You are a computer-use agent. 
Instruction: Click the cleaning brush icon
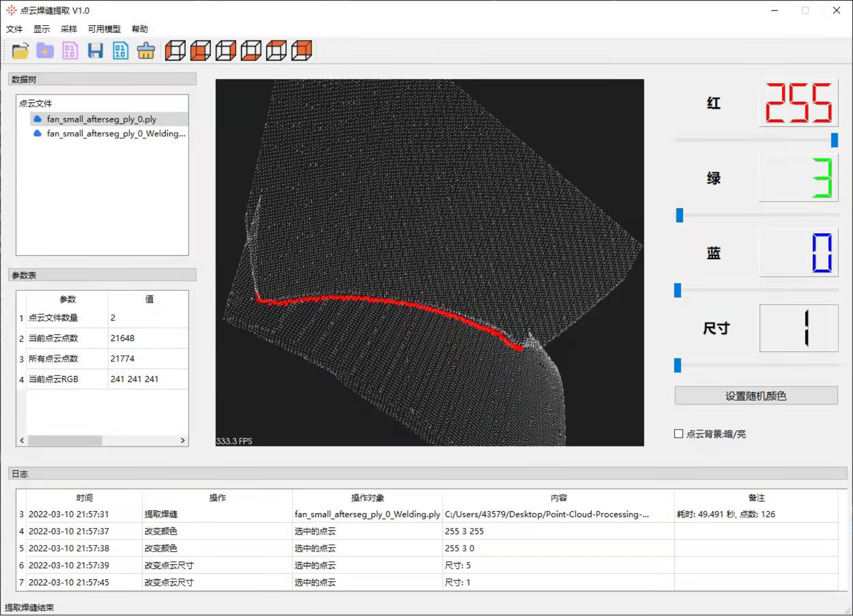click(x=145, y=51)
